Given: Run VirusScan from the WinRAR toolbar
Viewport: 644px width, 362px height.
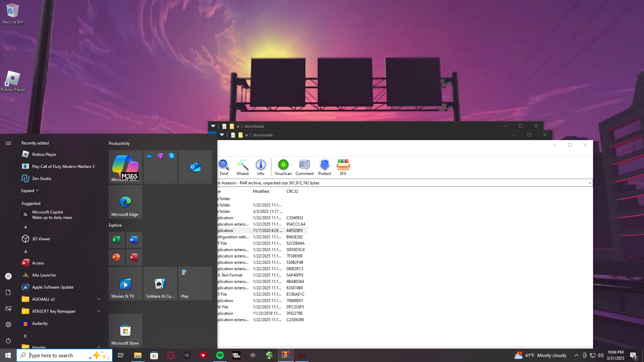Looking at the screenshot, I should (x=283, y=167).
